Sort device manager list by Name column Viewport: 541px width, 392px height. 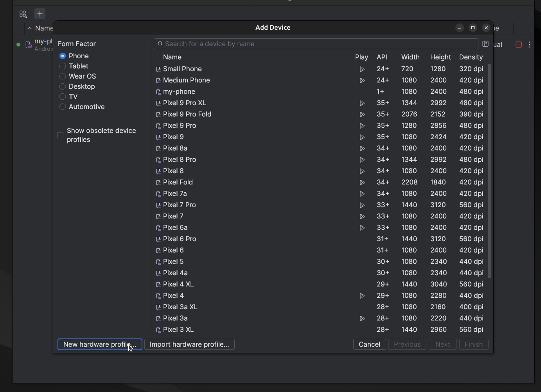[40, 28]
